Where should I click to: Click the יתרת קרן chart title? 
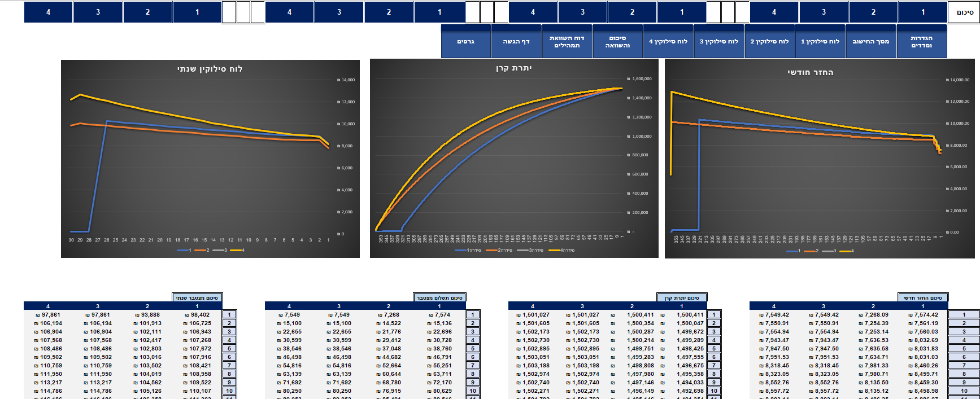coord(513,68)
